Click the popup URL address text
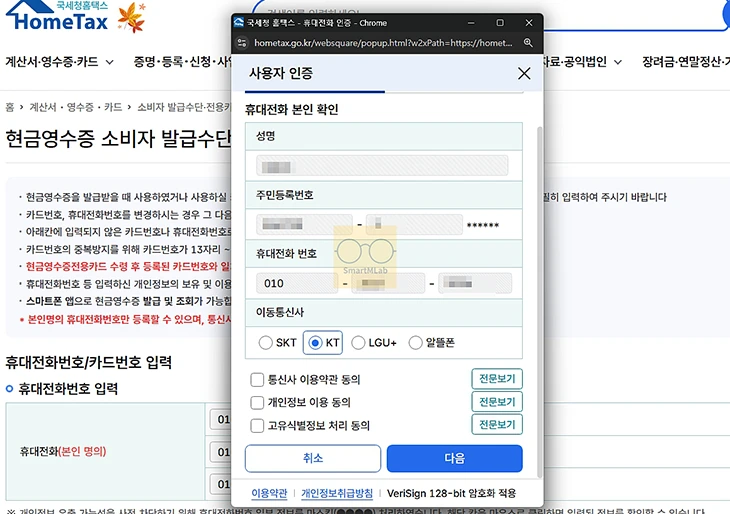 click(x=383, y=43)
